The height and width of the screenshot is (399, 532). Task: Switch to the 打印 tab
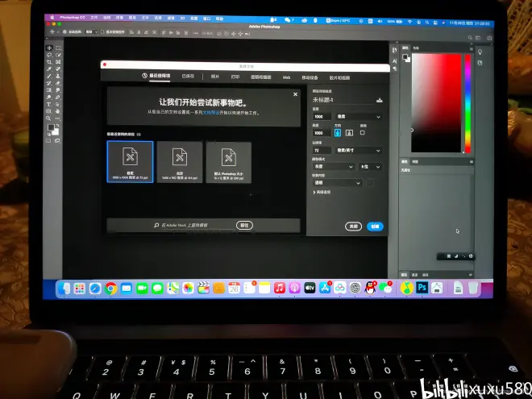235,77
